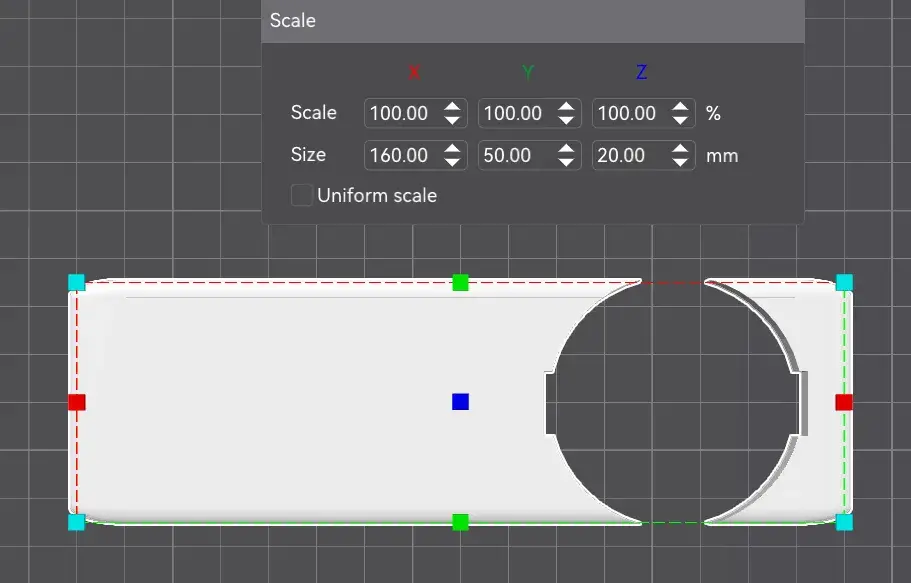The width and height of the screenshot is (911, 583).
Task: Select the left red X-axis scale handle
Action: (x=77, y=402)
